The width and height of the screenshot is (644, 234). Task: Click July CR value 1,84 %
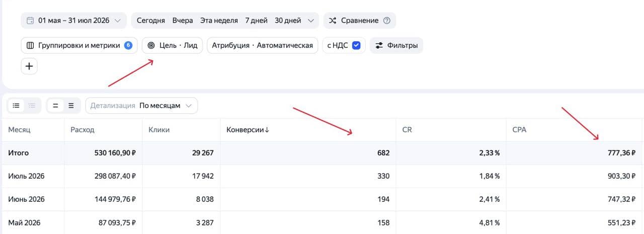click(489, 176)
